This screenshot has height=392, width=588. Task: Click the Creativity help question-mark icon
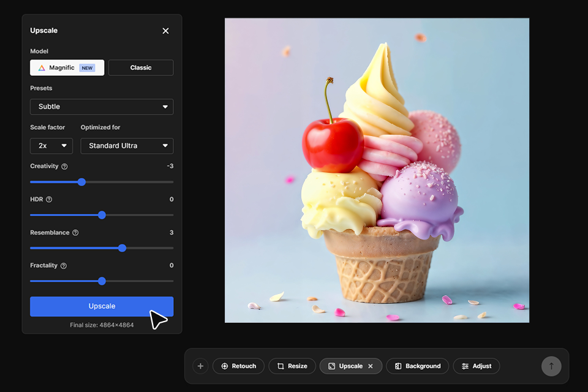[x=64, y=167]
